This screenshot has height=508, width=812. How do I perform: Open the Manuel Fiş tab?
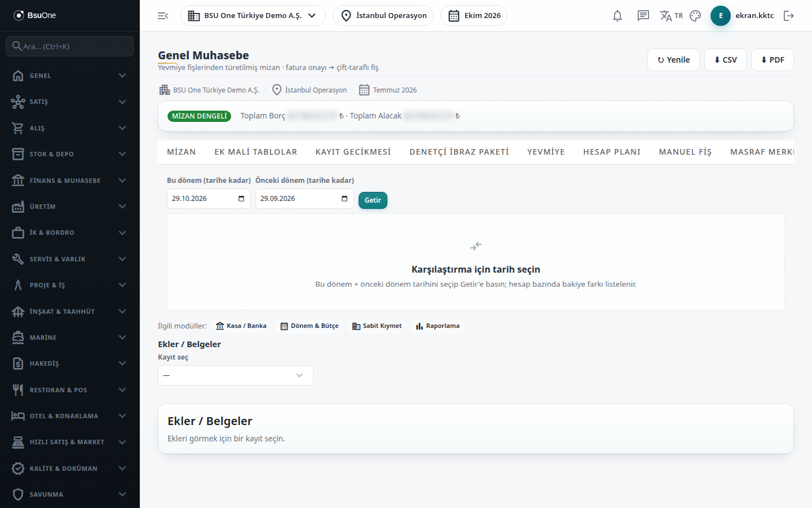click(x=685, y=152)
